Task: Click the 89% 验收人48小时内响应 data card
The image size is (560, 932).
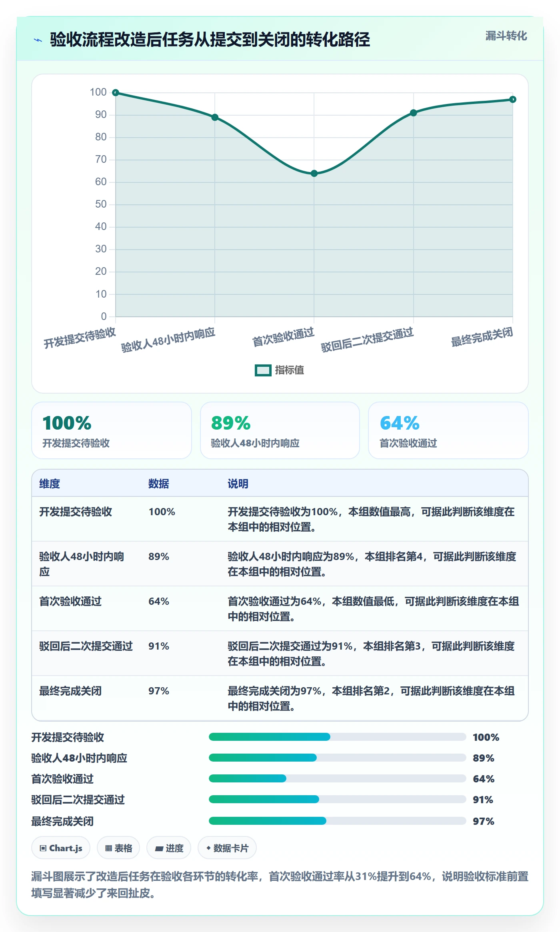Action: pos(280,430)
